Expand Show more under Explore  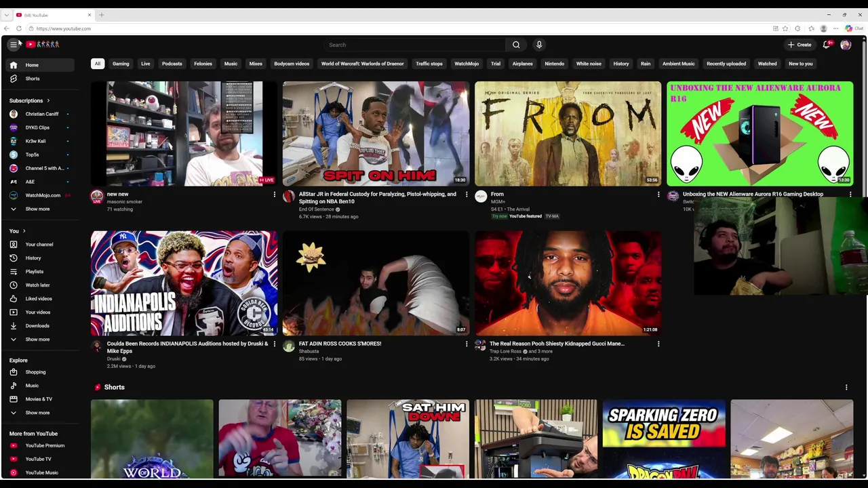pos(41,413)
